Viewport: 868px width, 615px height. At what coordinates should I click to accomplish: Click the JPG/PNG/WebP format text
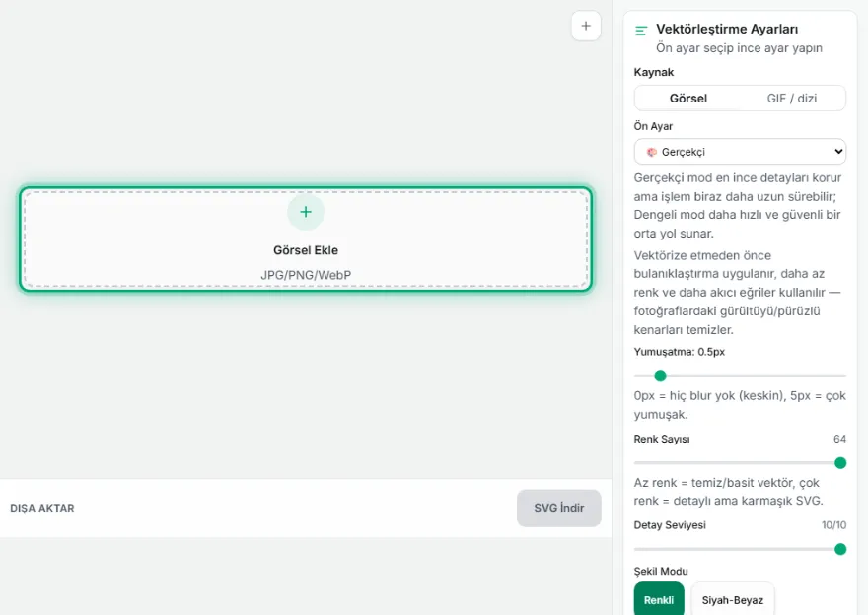pyautogui.click(x=306, y=275)
